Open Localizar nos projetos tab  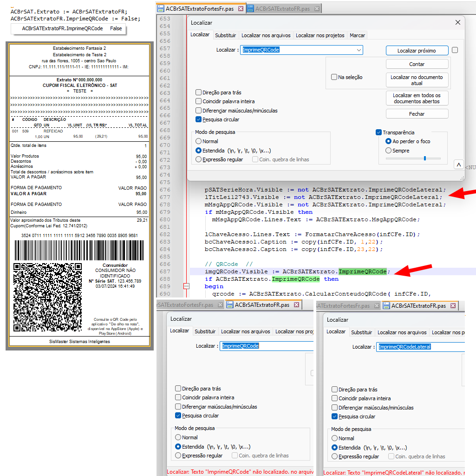[320, 35]
